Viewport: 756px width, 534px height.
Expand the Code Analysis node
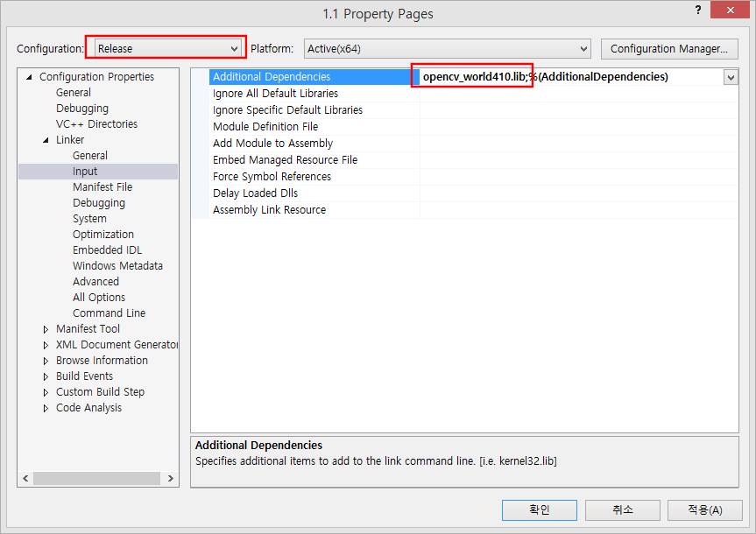46,408
